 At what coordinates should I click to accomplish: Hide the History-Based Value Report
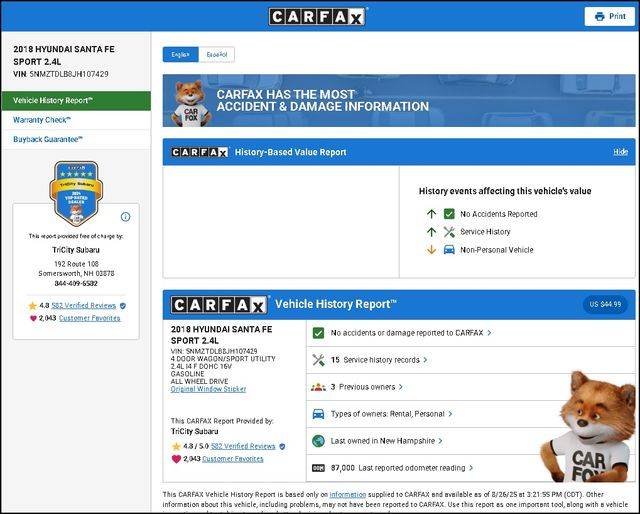pos(620,152)
